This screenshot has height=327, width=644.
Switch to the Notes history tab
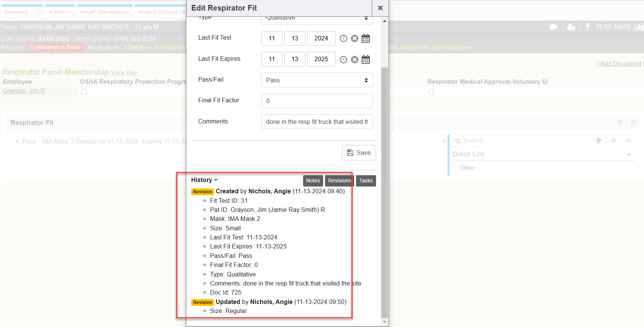pos(313,181)
